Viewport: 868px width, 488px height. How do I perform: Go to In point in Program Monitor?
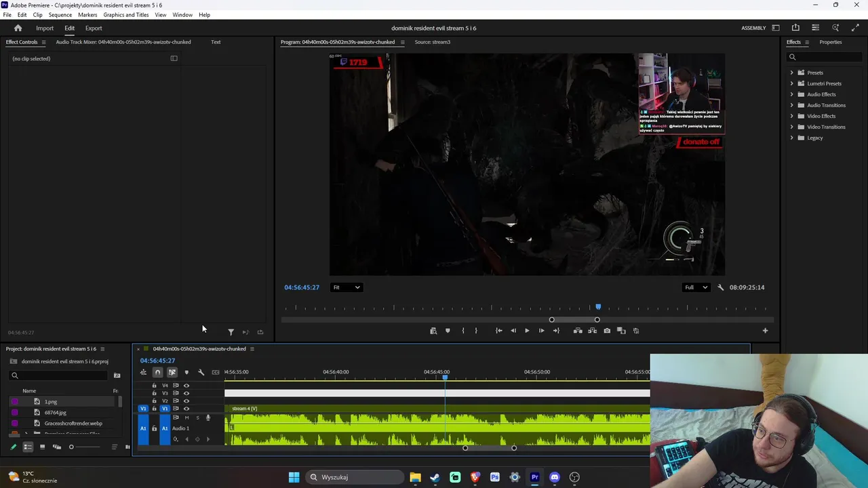point(498,331)
